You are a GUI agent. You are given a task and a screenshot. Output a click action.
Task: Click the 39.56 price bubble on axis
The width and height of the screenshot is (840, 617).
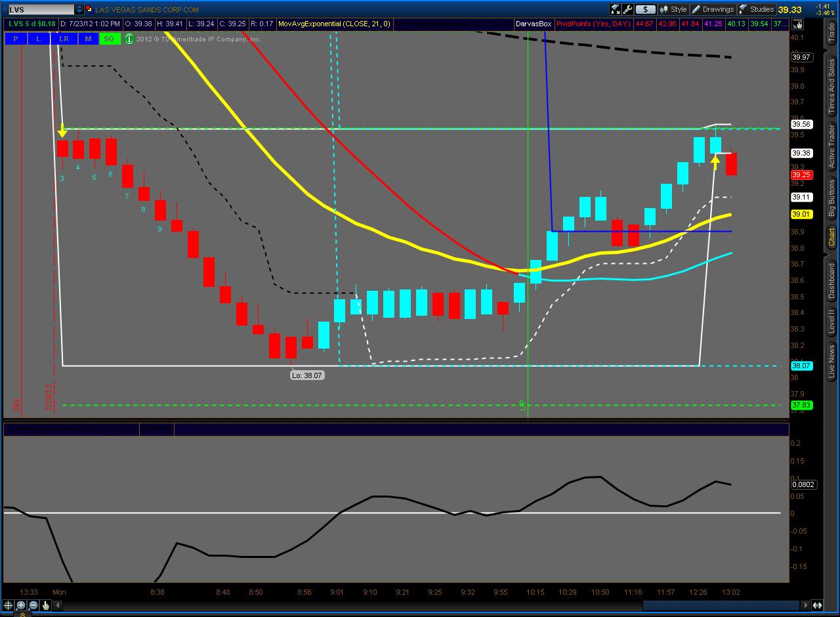(x=802, y=124)
